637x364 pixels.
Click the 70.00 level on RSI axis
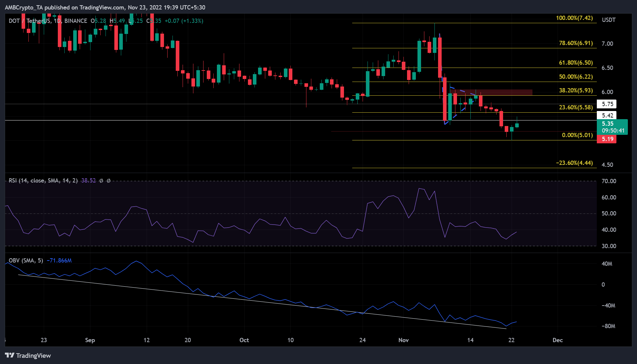pyautogui.click(x=609, y=181)
